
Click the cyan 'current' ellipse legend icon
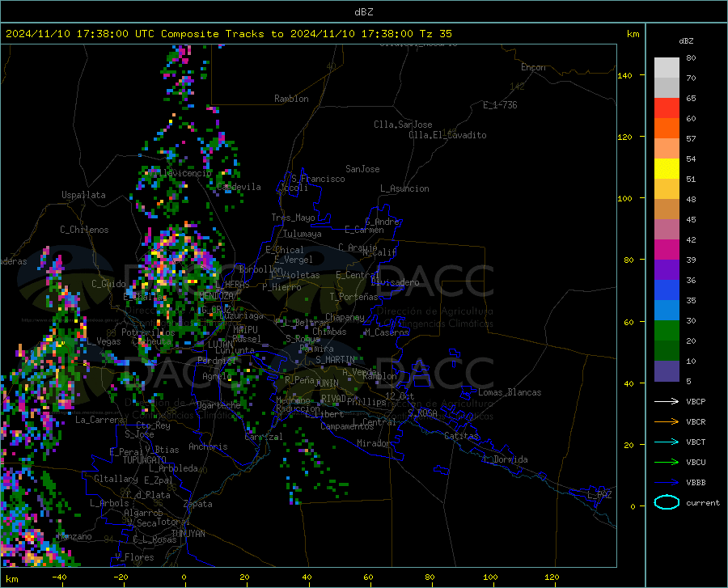click(667, 502)
